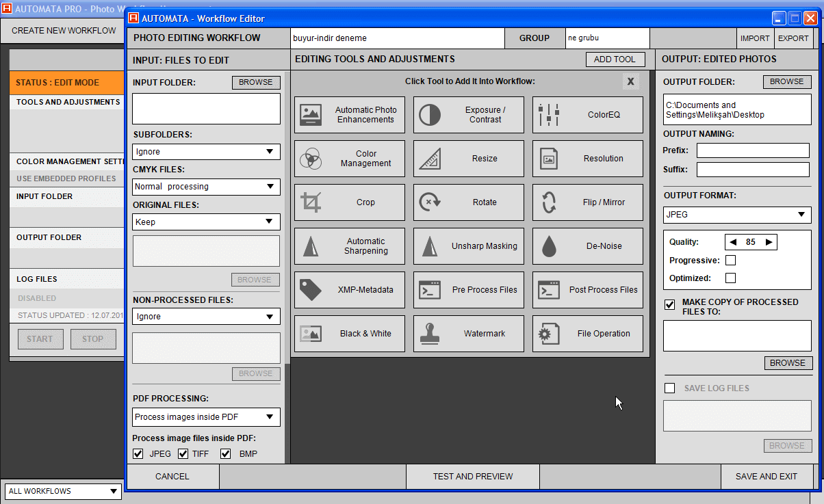Add the Rotate tool
824x504 pixels.
(469, 202)
